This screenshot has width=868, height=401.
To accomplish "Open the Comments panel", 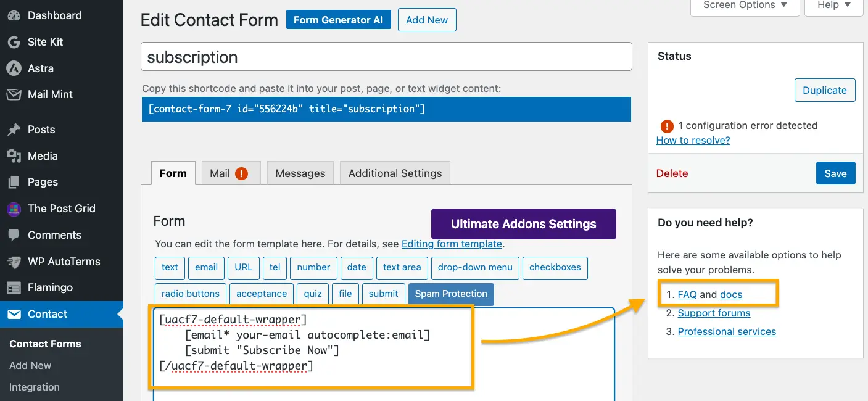I will 54,235.
